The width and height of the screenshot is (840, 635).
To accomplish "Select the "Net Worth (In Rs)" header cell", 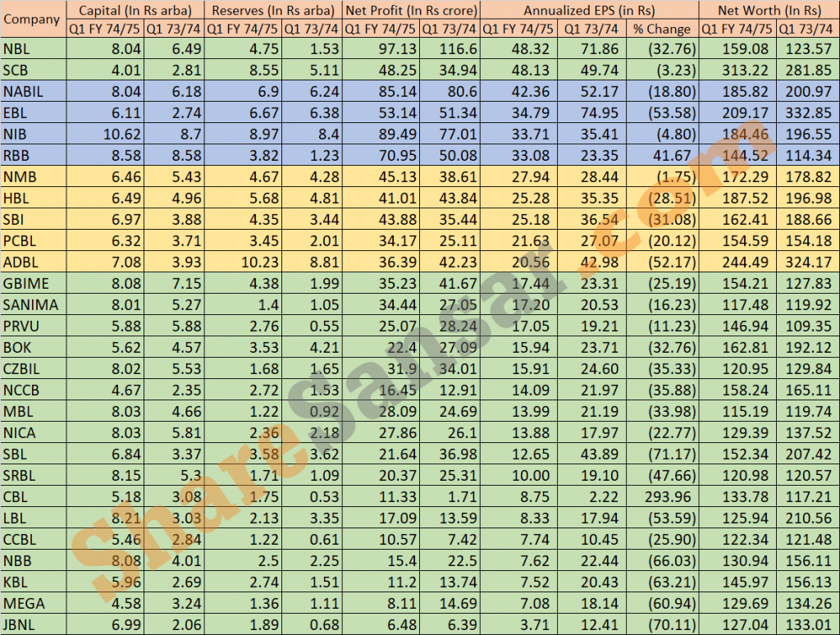I will click(x=769, y=10).
